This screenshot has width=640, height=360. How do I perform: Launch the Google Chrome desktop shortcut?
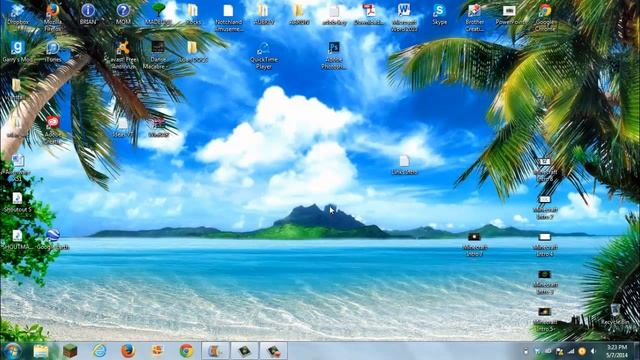click(545, 17)
